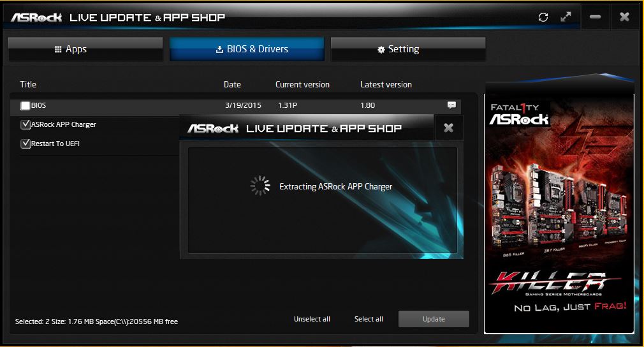Select the Restart To UEFI row label

55,144
